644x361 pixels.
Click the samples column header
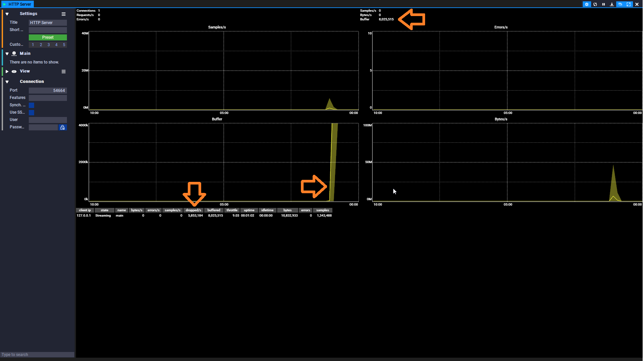(x=323, y=211)
